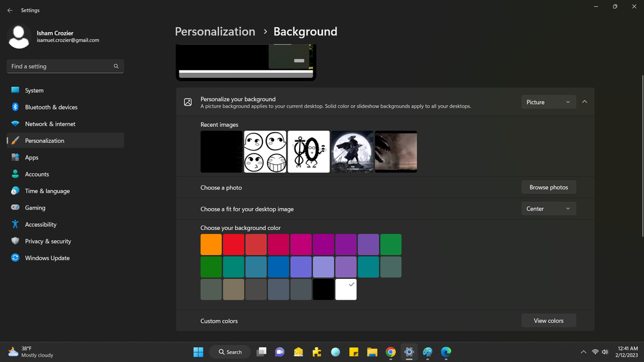
Task: Click the search magnifier in Find a setting
Action: [x=116, y=66]
